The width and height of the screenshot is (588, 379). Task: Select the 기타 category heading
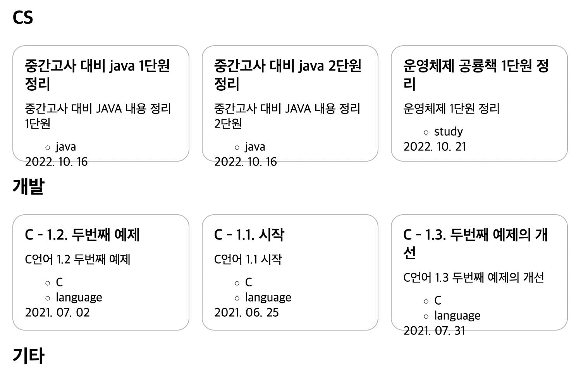(x=29, y=356)
